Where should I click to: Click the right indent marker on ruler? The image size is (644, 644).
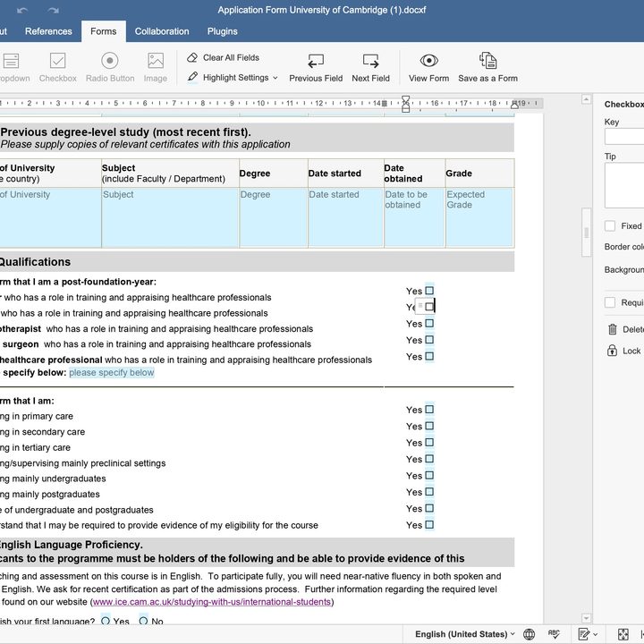pyautogui.click(x=514, y=106)
